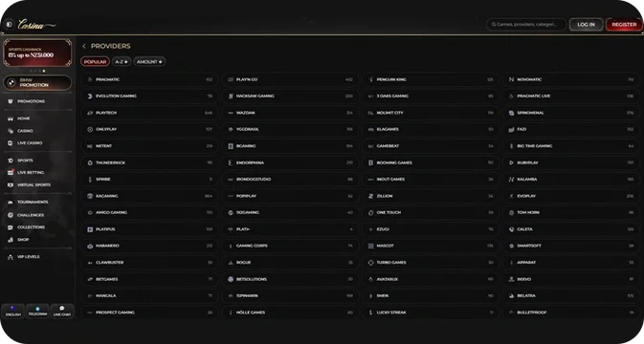Click the VIP Levels sidebar icon

(x=11, y=257)
